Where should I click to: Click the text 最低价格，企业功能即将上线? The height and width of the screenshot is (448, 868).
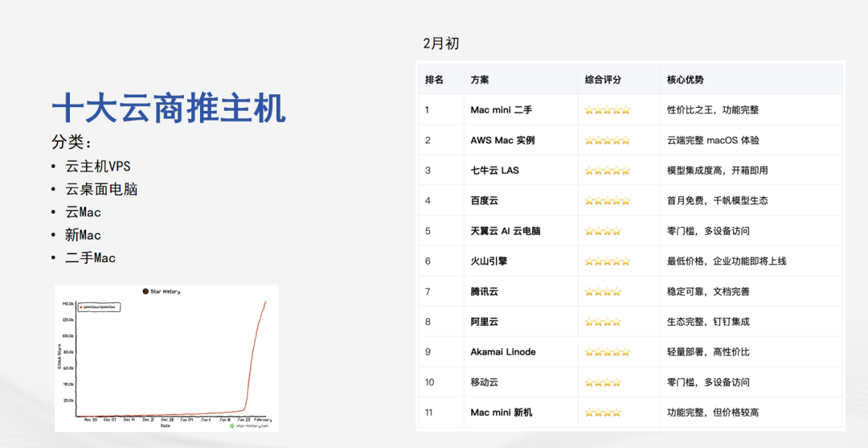(727, 261)
